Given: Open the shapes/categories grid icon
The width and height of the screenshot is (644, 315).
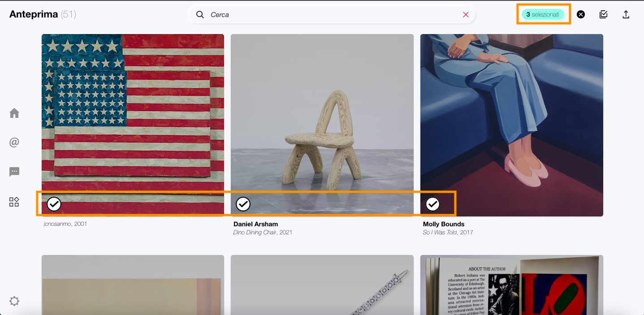Looking at the screenshot, I should (14, 202).
